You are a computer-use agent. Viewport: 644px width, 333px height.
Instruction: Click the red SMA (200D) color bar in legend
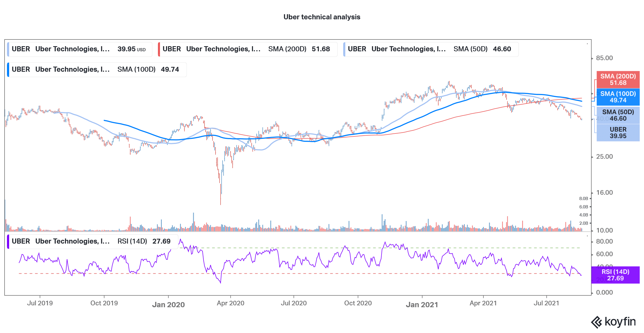pos(159,49)
